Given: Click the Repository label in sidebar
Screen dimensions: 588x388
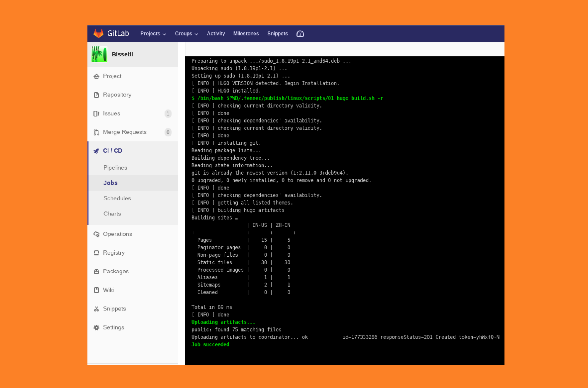Looking at the screenshot, I should tap(117, 95).
